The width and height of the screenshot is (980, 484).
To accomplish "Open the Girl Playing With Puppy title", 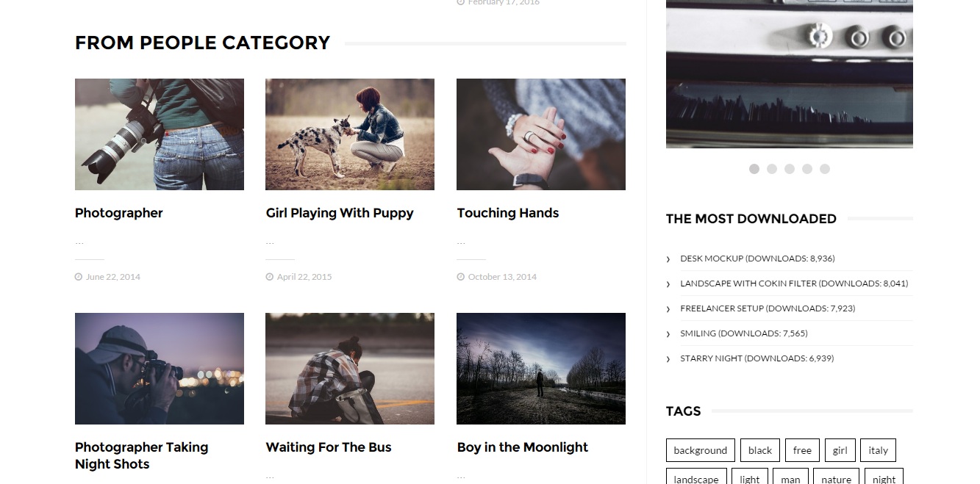I will pos(340,213).
